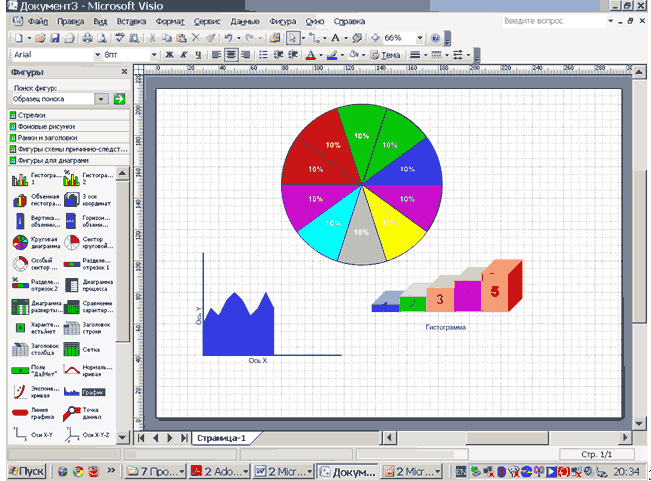Open the Пуск Start button

[x=27, y=471]
